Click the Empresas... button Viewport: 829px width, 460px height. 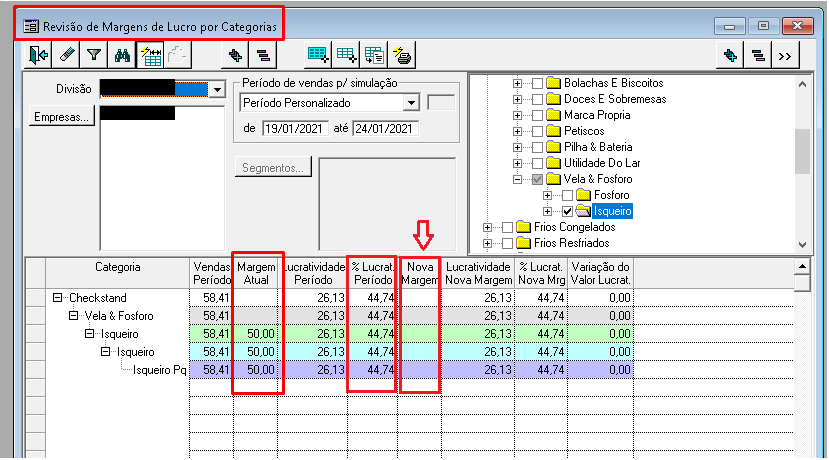62,116
